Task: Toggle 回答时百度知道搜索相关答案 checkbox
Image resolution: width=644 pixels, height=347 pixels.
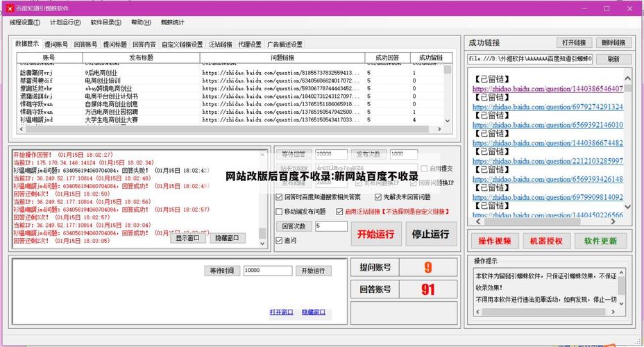Action: 279,197
